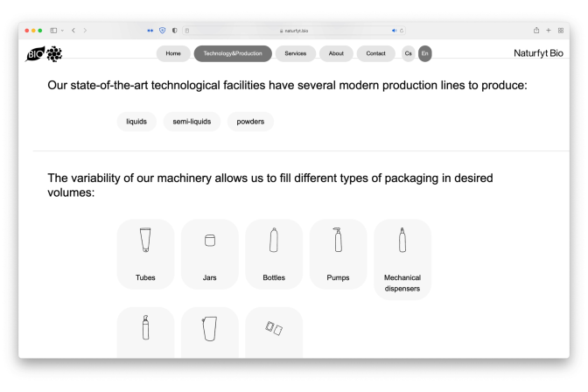Click the Naturfyt Bio site title

pos(538,53)
